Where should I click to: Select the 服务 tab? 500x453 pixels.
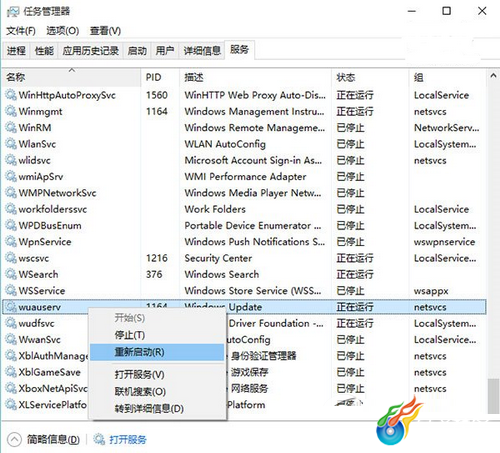pyautogui.click(x=240, y=50)
